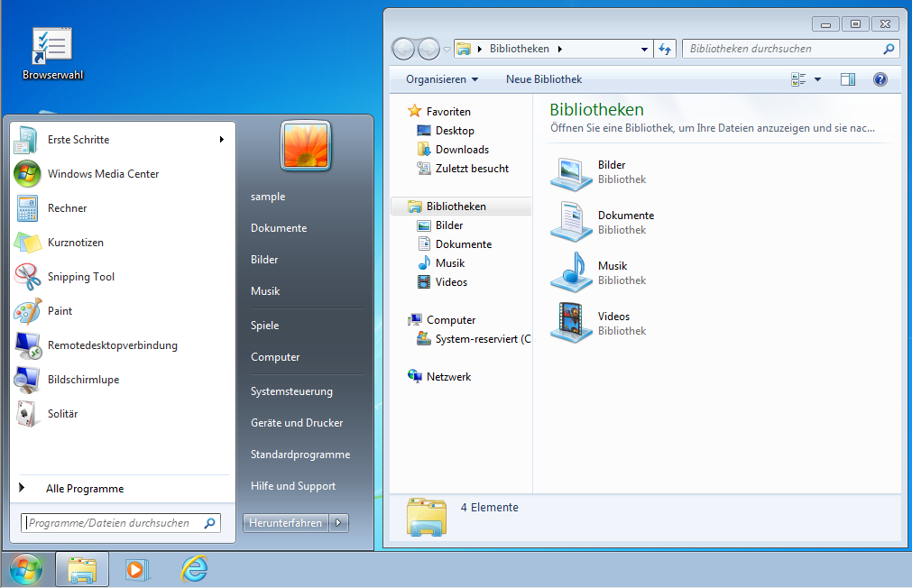
Task: Open the Organisieren dropdown menu
Action: click(441, 79)
